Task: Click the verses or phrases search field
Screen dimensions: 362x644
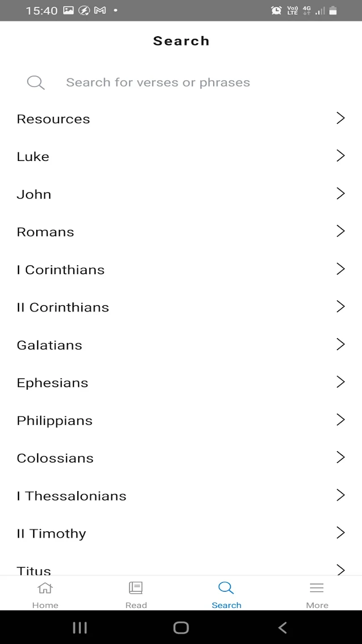Action: point(158,82)
